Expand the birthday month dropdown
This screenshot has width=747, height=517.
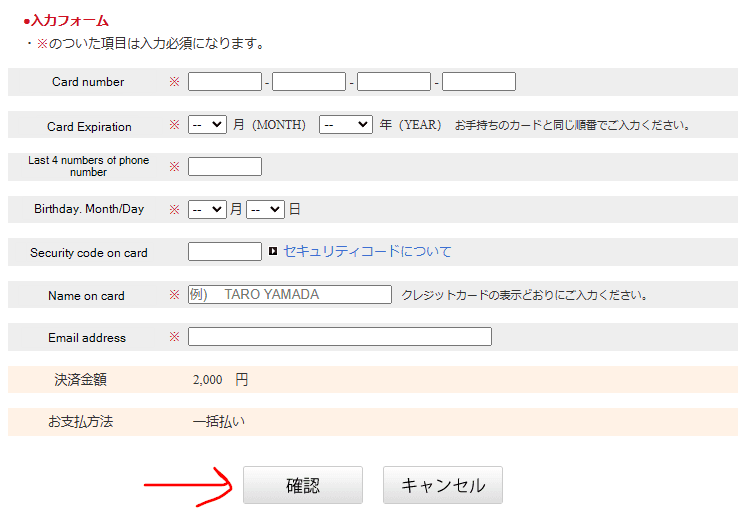(x=207, y=210)
